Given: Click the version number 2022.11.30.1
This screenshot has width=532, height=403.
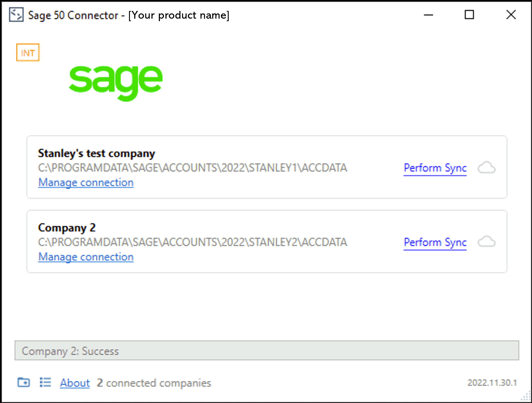Looking at the screenshot, I should 492,383.
